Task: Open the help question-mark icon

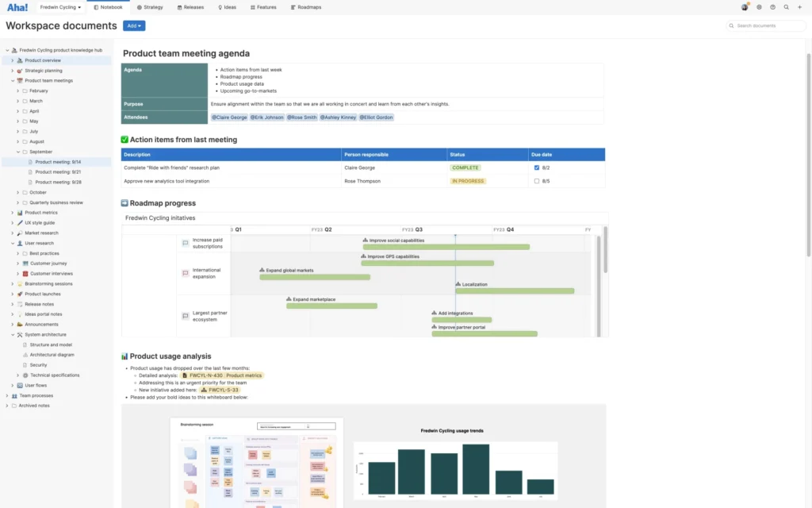Action: (x=772, y=7)
